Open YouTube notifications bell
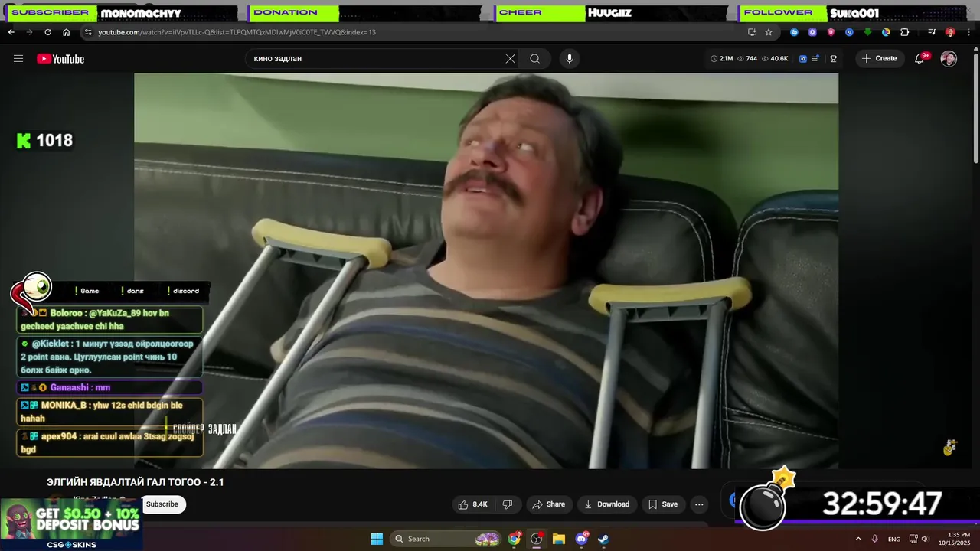 (x=921, y=59)
